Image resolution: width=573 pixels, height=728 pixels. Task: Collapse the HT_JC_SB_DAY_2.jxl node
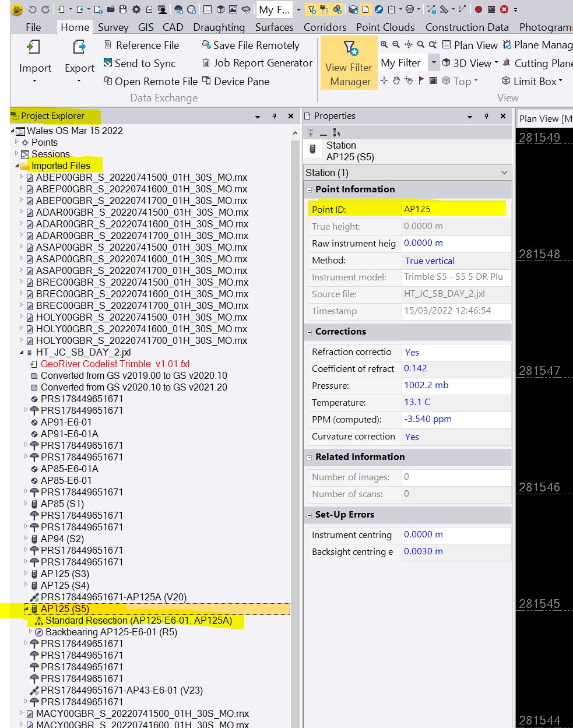click(22, 352)
